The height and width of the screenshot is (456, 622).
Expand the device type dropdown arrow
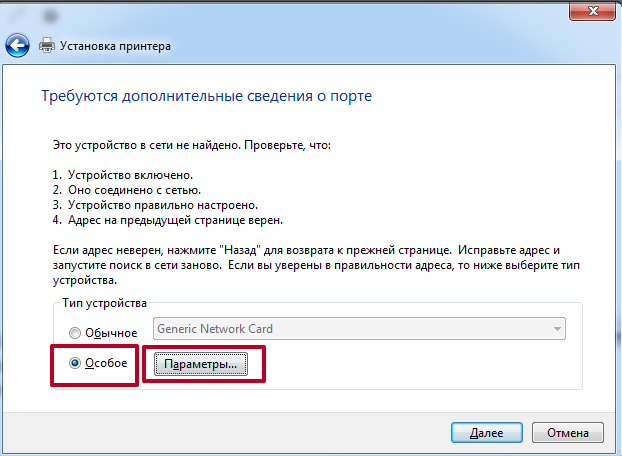[555, 329]
